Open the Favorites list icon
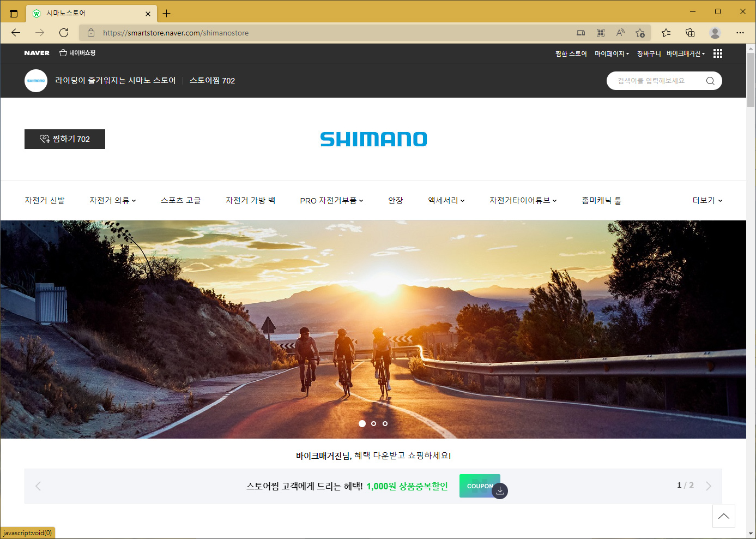 point(666,33)
